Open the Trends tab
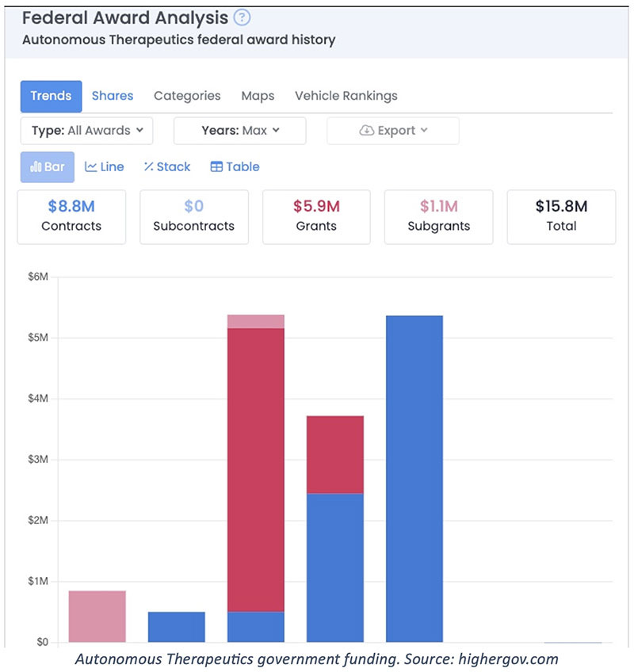 pos(51,96)
